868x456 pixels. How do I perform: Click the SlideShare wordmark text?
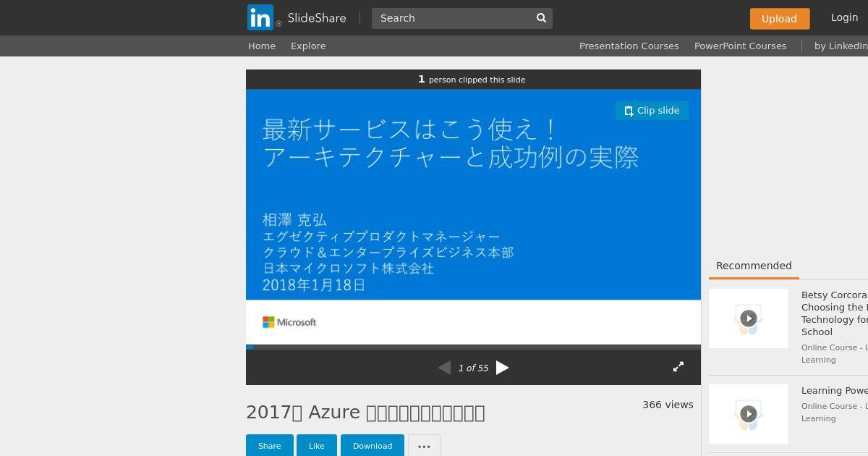(x=317, y=18)
